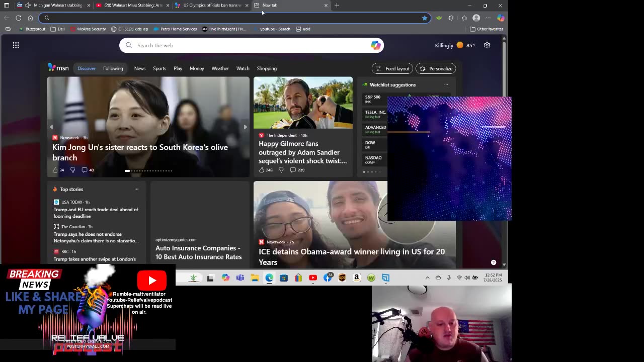
Task: Dislike the Kim Jong Un story
Action: [x=72, y=170]
